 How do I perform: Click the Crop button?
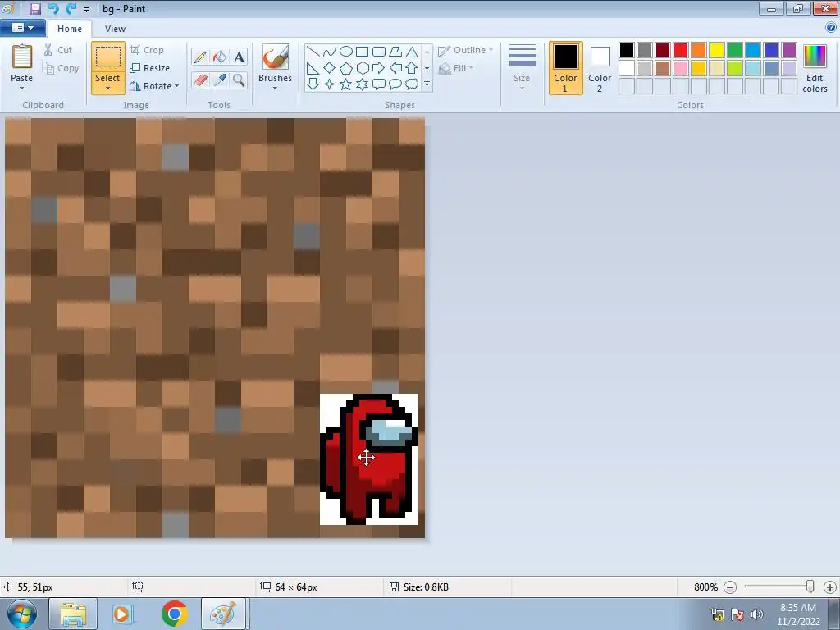[148, 50]
